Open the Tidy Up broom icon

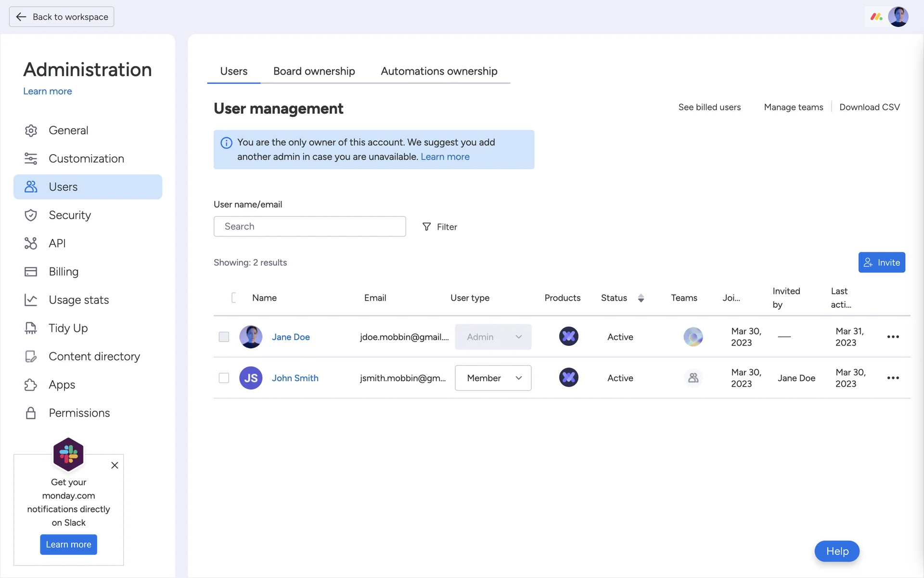point(31,328)
